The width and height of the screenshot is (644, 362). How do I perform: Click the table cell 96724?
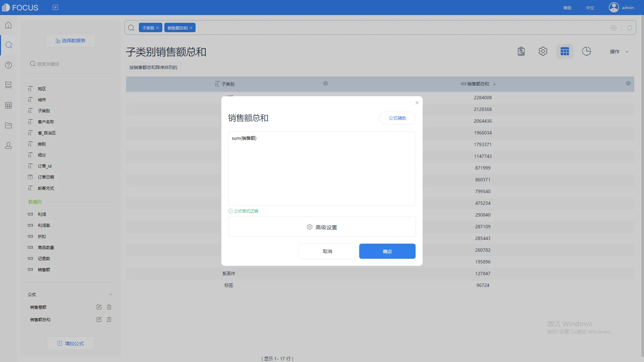[x=483, y=285]
